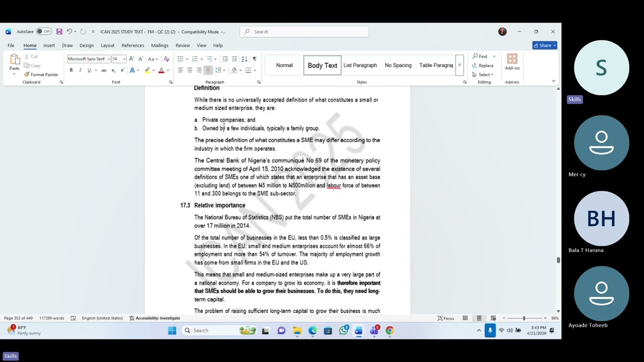Viewport: 644px width, 362px height.
Task: Shrink the font with decrease font icon
Action: 141,59
